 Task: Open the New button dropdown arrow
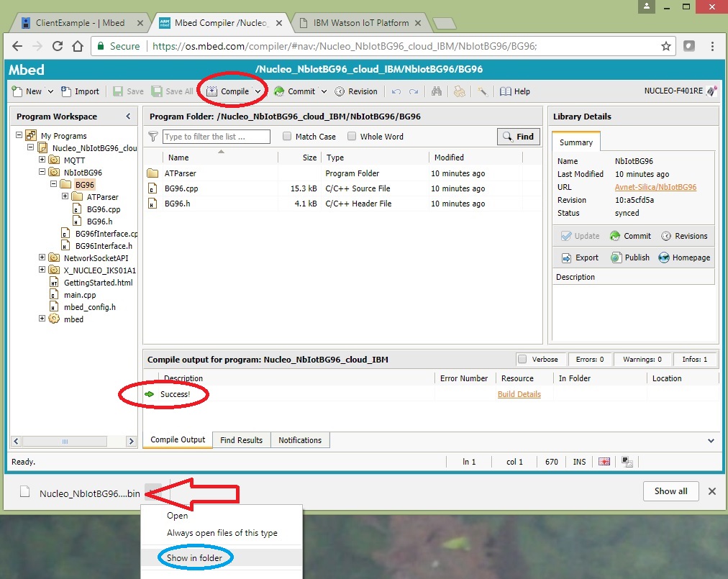[x=50, y=91]
